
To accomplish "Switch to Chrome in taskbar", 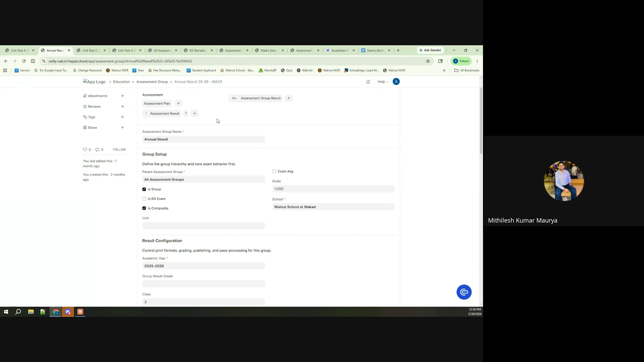I will [56, 312].
